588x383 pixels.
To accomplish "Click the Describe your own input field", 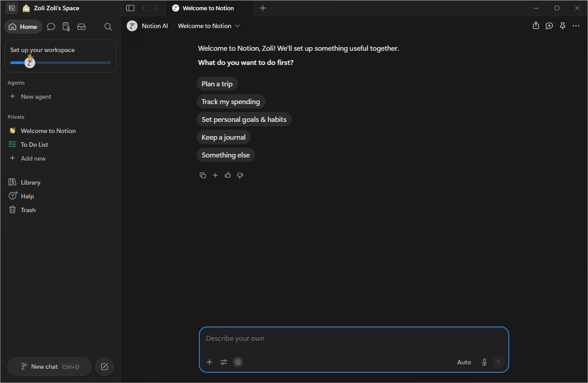I will tap(354, 339).
